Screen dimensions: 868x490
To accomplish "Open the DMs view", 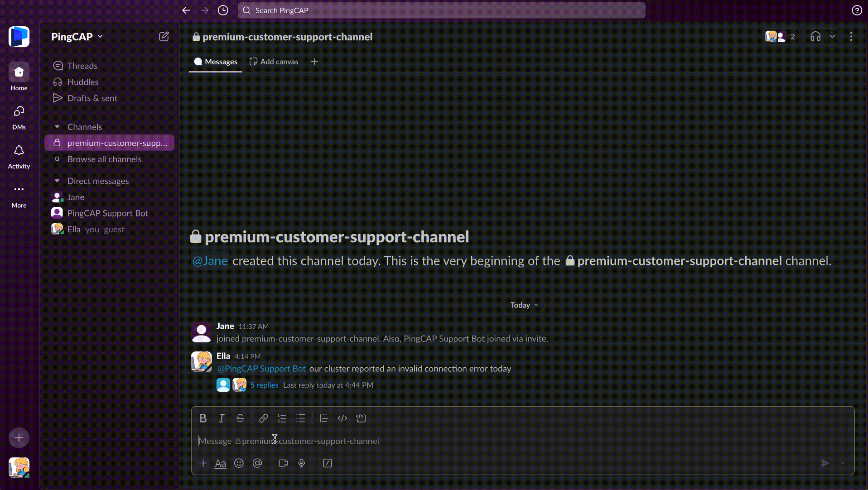I will point(19,117).
